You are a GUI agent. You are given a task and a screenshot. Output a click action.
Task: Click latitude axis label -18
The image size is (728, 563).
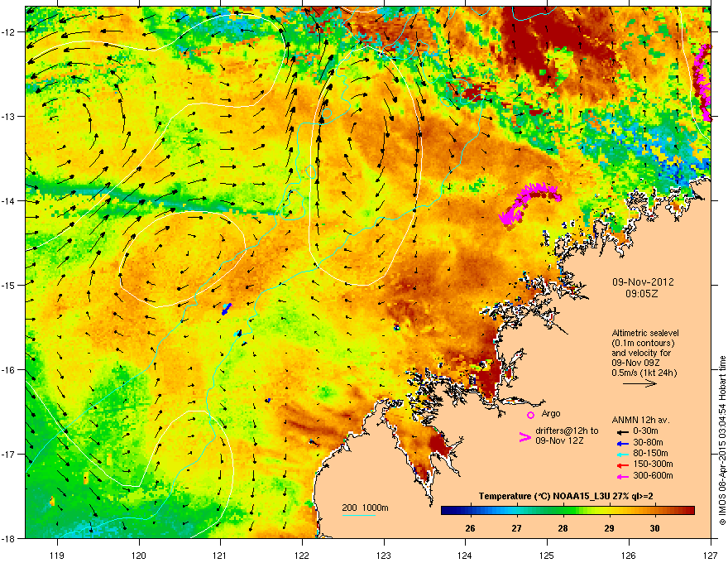coord(9,538)
